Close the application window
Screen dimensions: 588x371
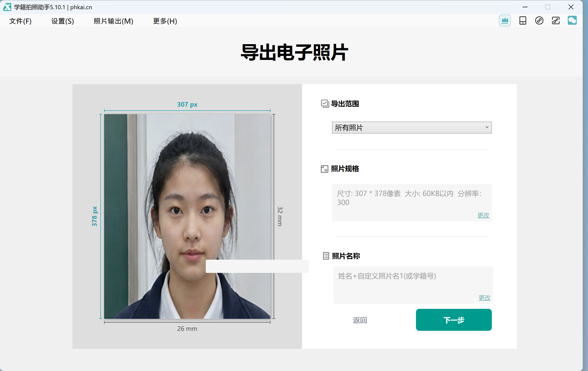pyautogui.click(x=571, y=7)
